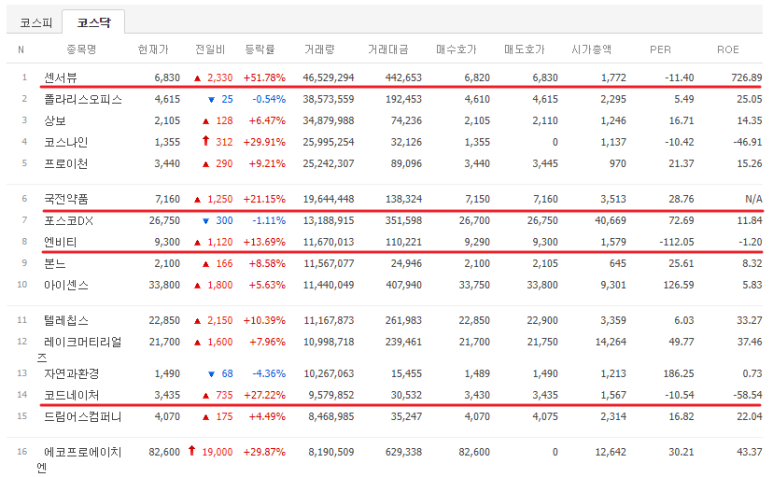Screen dimensions: 773x477
Task: Click 엔비티 PER value -112.05
Action: tap(676, 242)
